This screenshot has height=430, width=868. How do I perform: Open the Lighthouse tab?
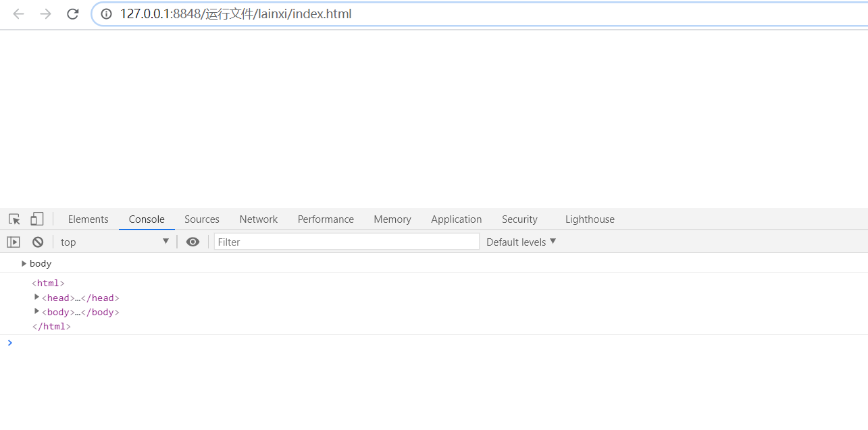(x=590, y=219)
